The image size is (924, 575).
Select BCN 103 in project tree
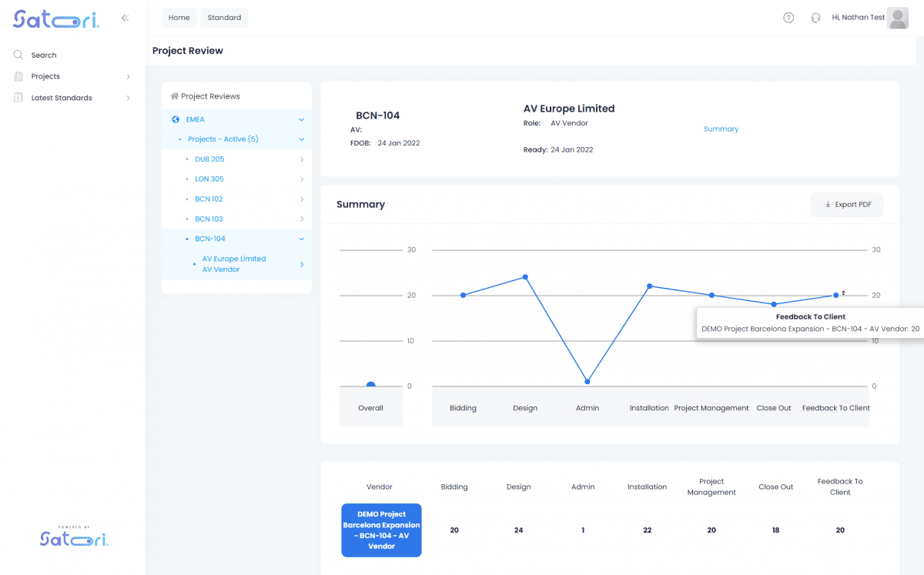coord(209,219)
